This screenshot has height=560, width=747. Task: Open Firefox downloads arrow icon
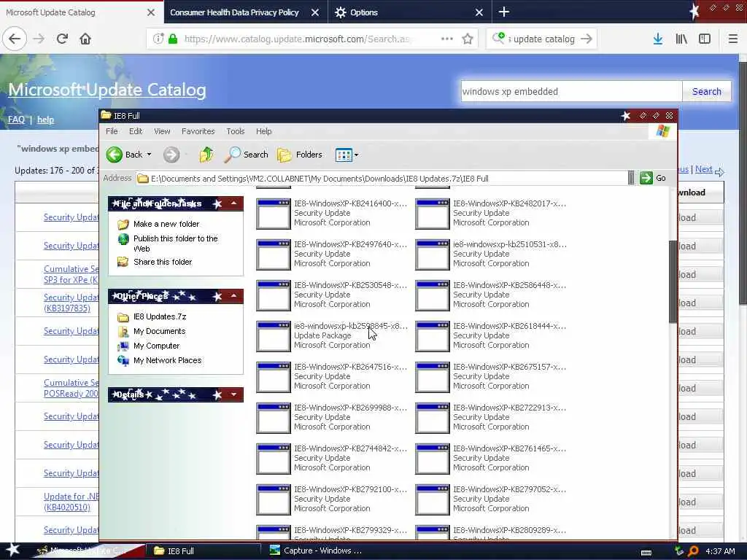(x=657, y=39)
